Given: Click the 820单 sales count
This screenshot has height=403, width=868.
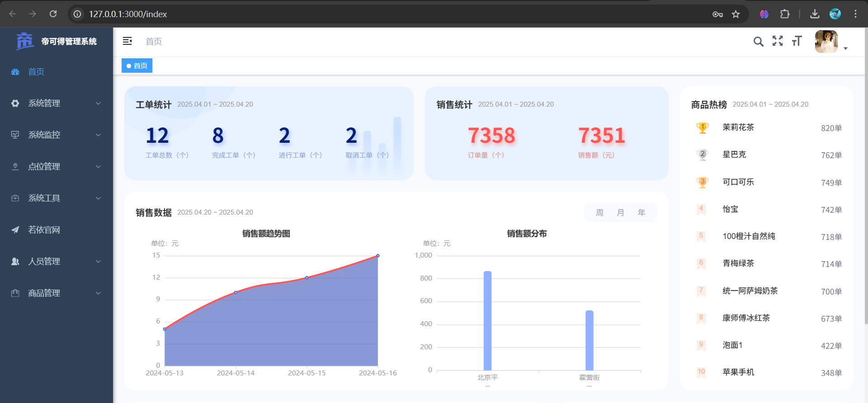Looking at the screenshot, I should (x=831, y=128).
